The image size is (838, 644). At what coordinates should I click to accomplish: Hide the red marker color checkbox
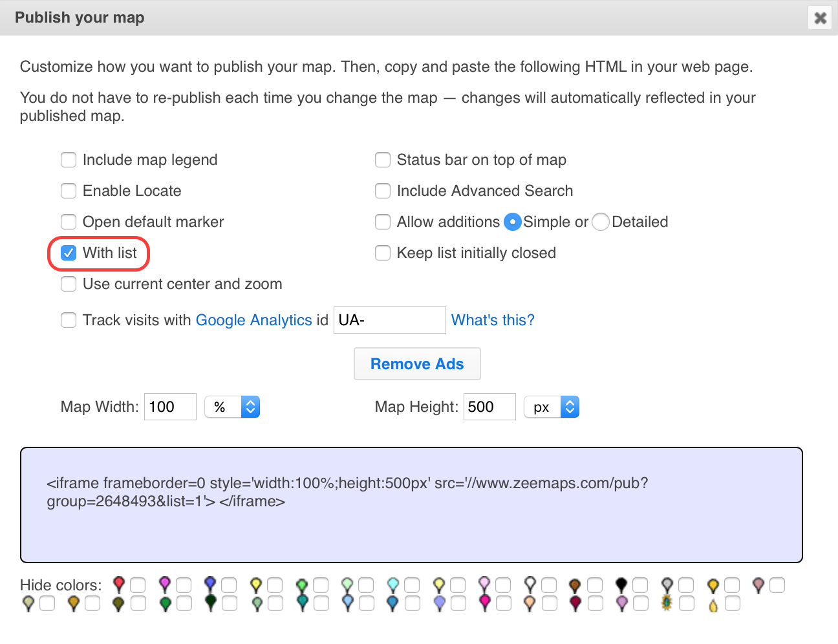(x=138, y=585)
